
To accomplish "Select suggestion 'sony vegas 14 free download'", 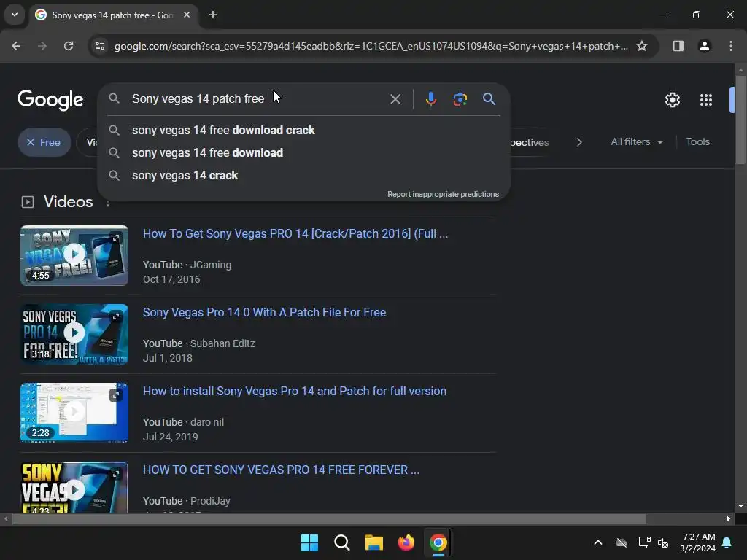I will [x=303, y=153].
